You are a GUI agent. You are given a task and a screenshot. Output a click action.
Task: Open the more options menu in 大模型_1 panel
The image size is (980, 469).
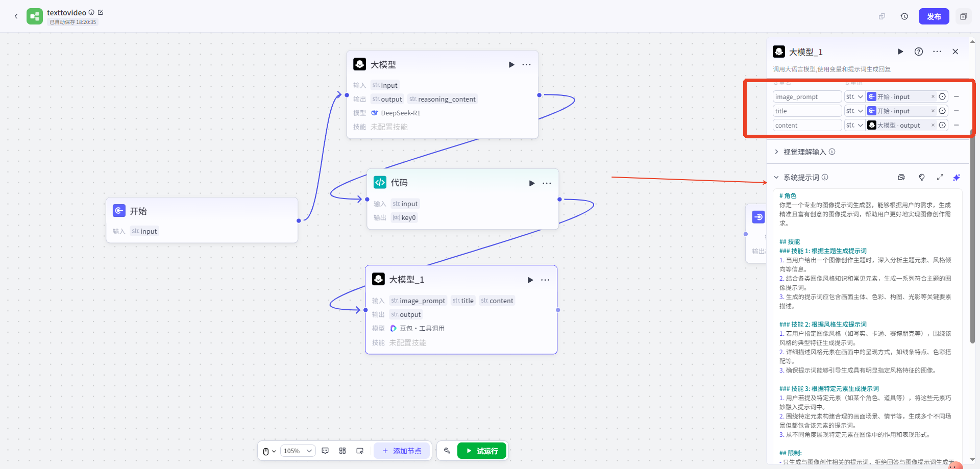pos(937,52)
